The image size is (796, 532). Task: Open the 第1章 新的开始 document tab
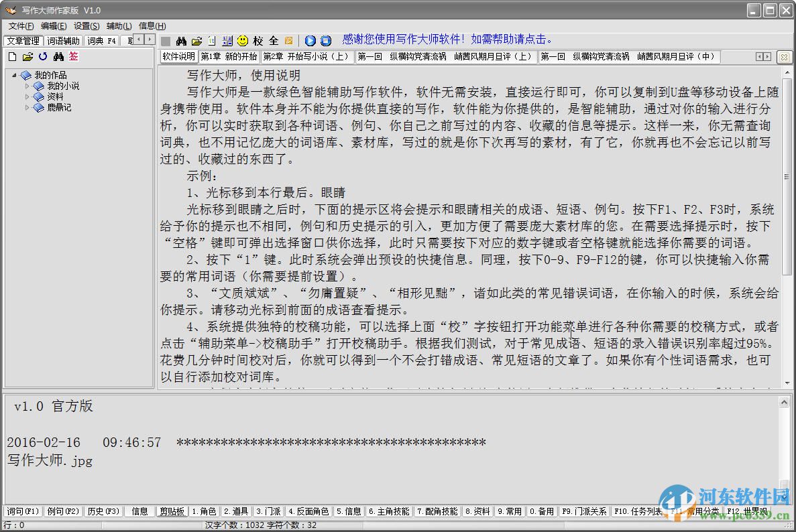tap(229, 57)
